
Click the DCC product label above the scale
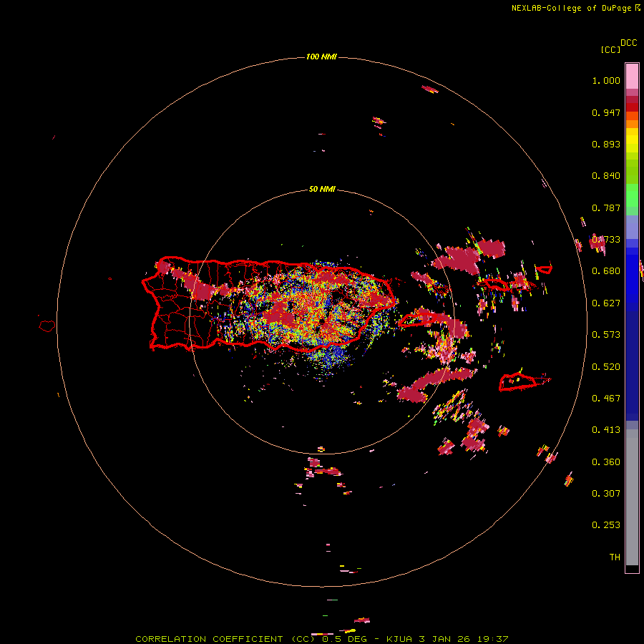tap(629, 43)
